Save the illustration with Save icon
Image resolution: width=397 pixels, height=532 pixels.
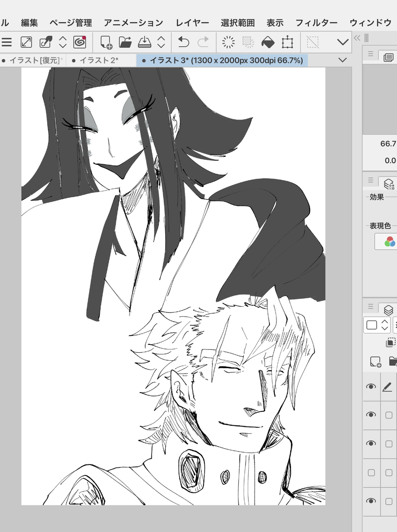click(x=144, y=42)
